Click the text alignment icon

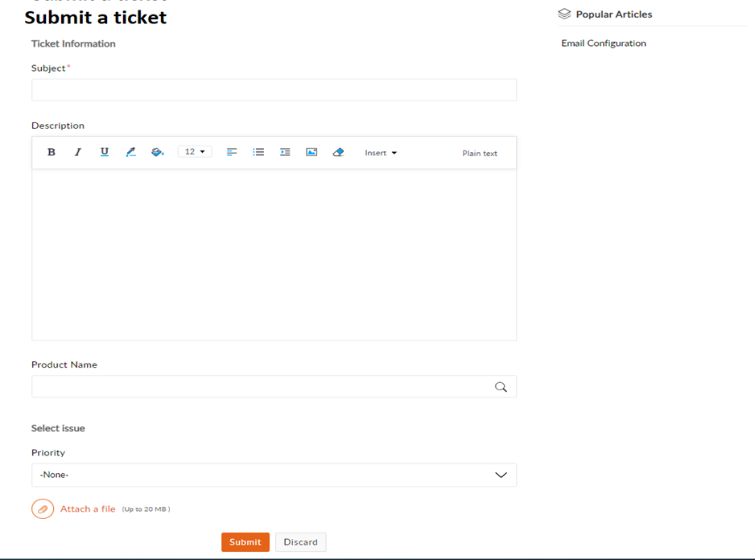(x=232, y=152)
